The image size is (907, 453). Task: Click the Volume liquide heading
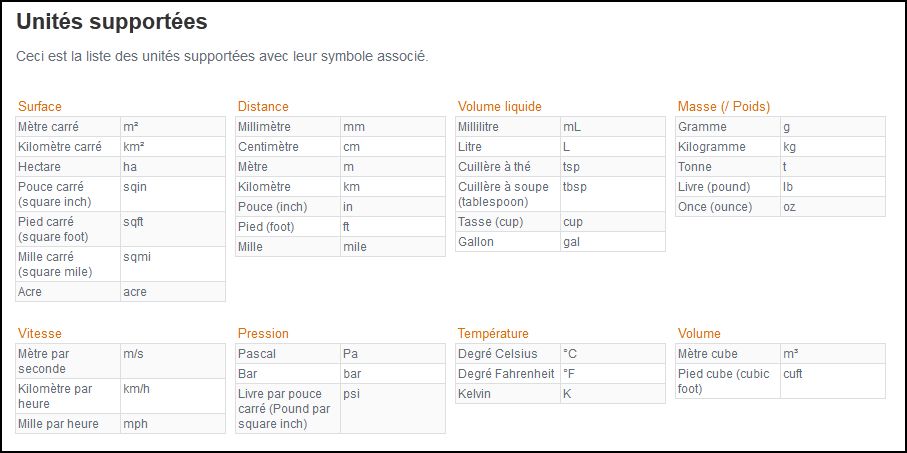(x=499, y=106)
